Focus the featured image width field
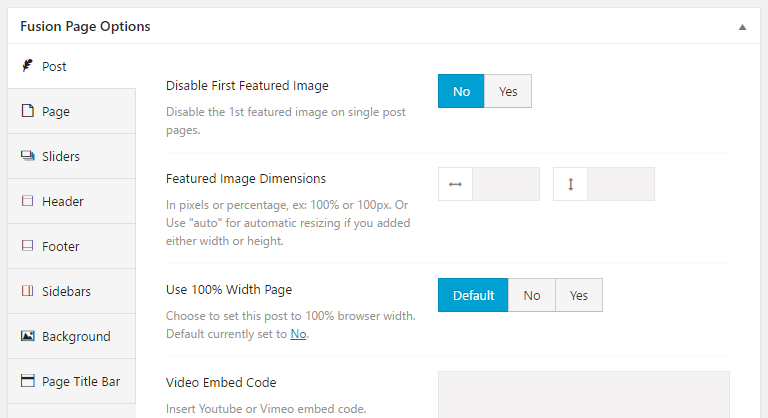This screenshot has width=768, height=418. tap(506, 184)
